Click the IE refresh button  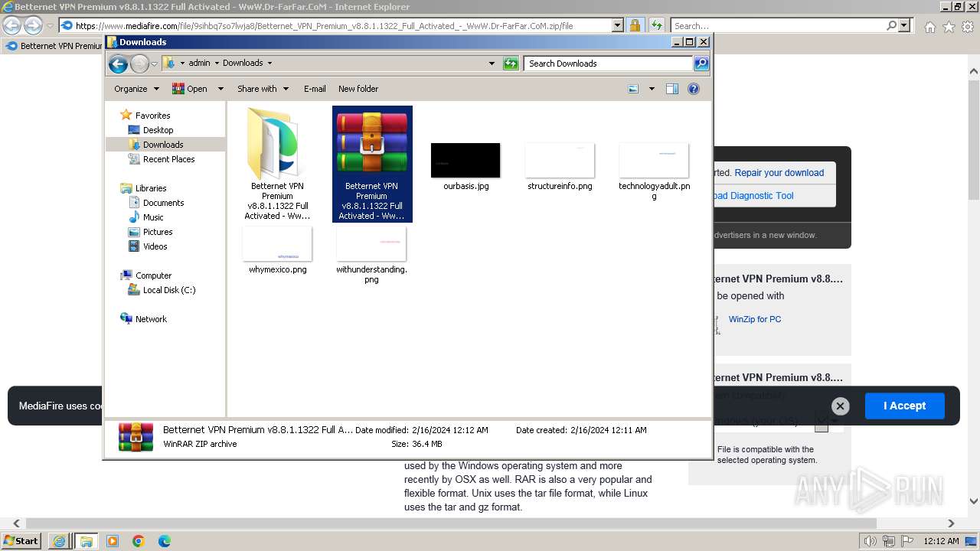pos(656,25)
